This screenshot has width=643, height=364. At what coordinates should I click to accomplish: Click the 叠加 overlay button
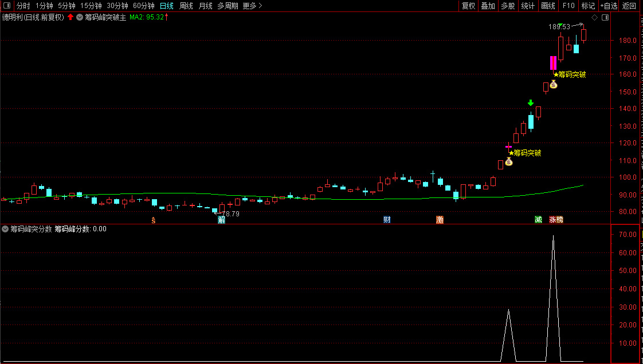[x=488, y=6]
